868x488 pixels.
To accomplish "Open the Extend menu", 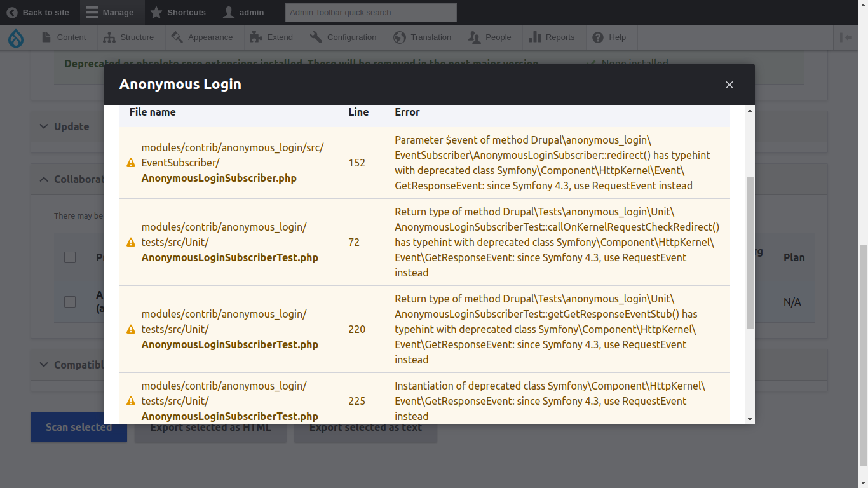I will (272, 37).
